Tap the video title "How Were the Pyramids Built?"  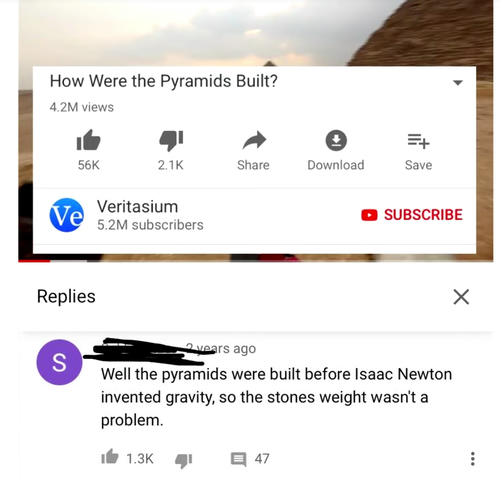click(163, 81)
